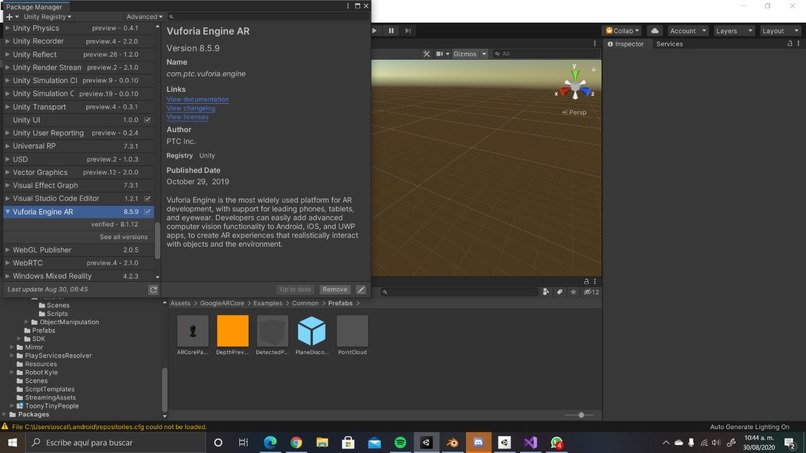Click the Package Manager search field

coord(268,16)
